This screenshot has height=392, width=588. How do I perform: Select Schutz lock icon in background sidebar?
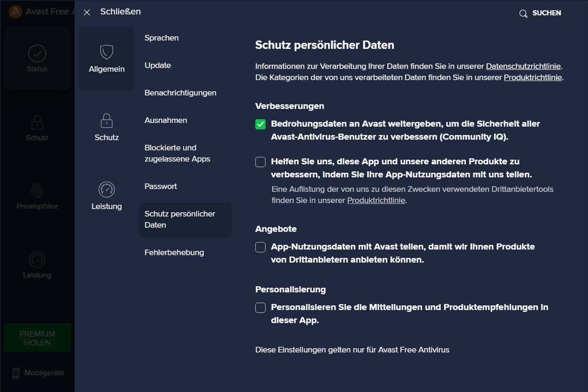[37, 123]
